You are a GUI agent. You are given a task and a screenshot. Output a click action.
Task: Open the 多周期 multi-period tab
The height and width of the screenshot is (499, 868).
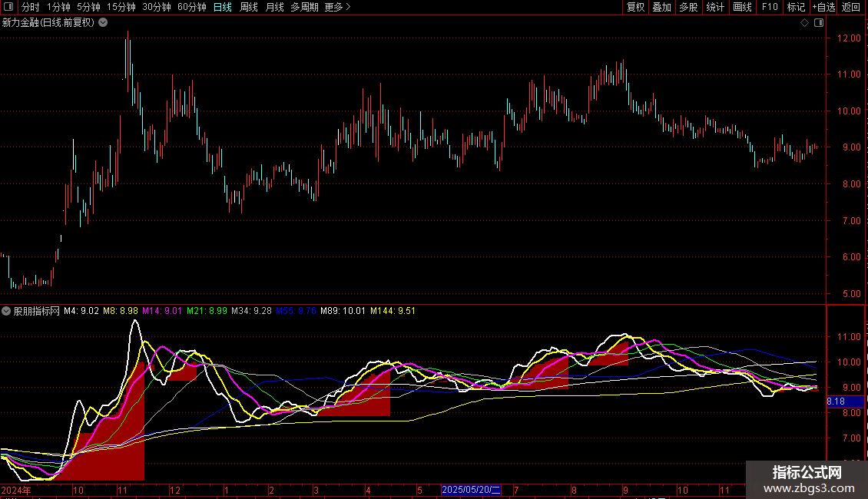(305, 7)
